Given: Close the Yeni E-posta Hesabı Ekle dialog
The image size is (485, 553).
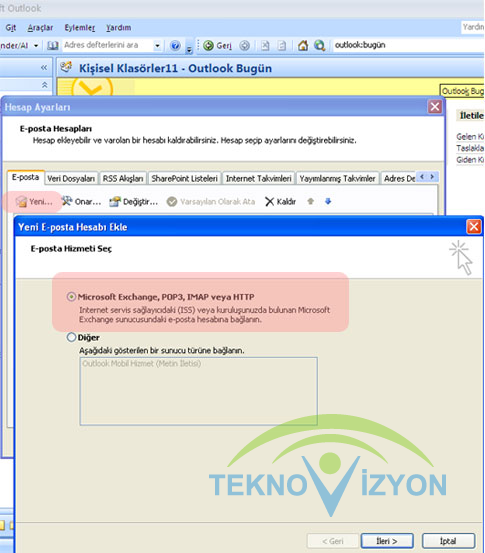Looking at the screenshot, I should point(474,226).
